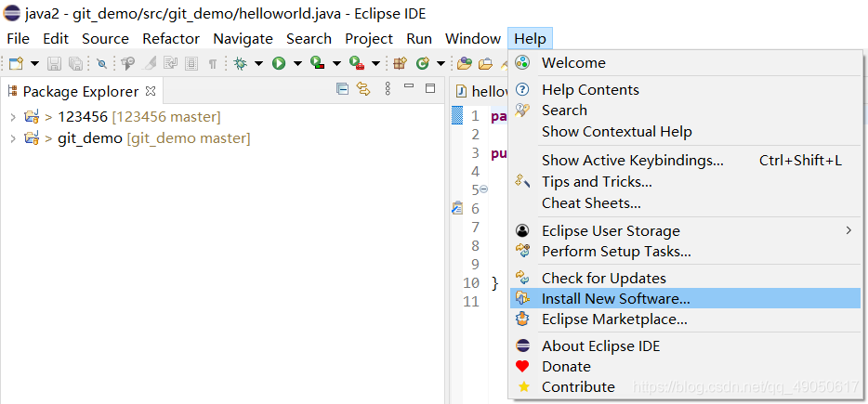The width and height of the screenshot is (868, 404).
Task: Click the Run External Tools icon
Action: pos(357,64)
